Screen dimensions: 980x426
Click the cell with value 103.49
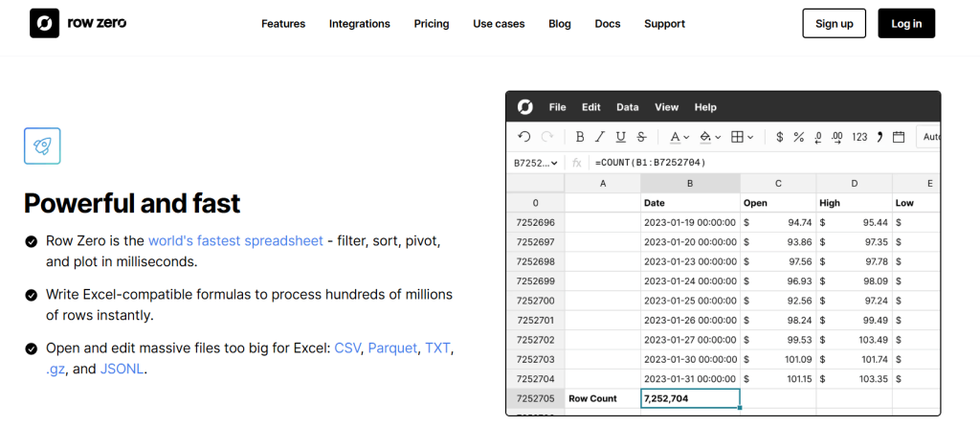pos(855,340)
